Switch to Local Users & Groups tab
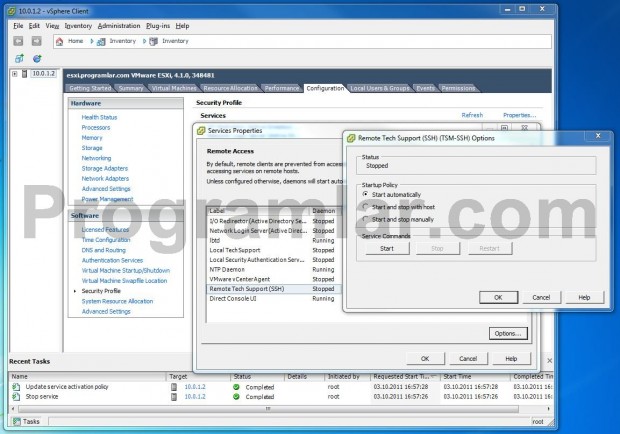 (x=380, y=88)
